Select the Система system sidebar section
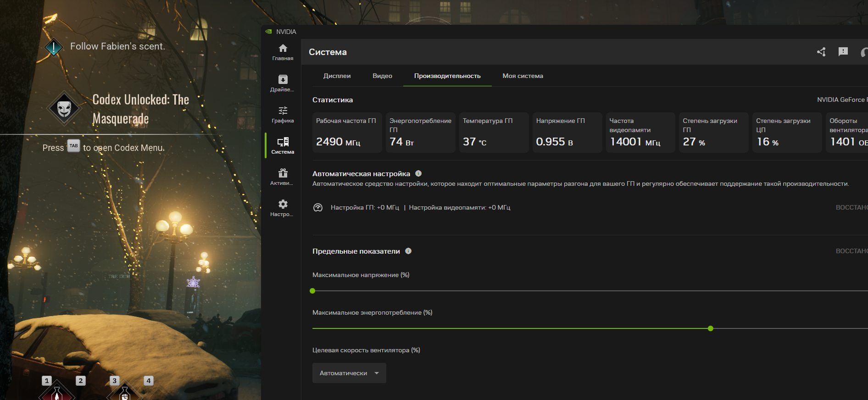Screen dimensions: 868x400 click(283, 145)
